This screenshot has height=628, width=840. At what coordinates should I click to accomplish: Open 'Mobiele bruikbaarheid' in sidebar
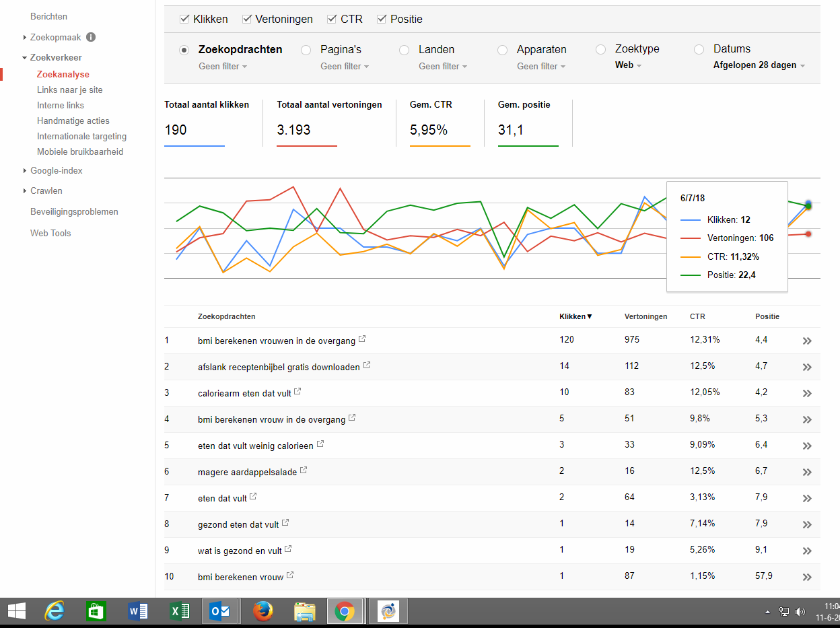tap(80, 152)
